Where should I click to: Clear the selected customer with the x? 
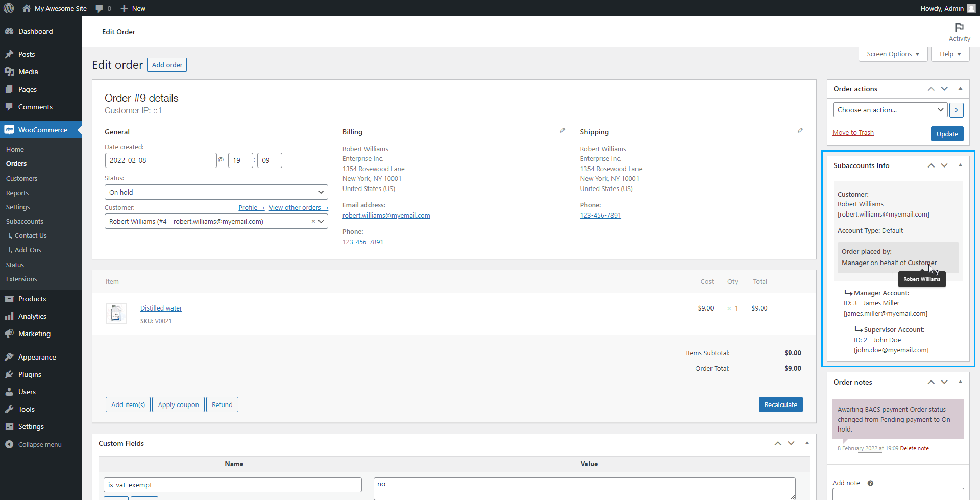coord(313,221)
